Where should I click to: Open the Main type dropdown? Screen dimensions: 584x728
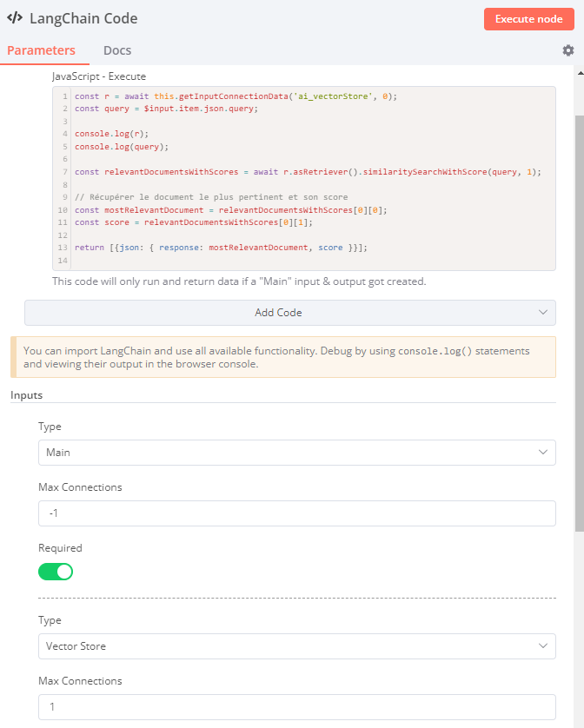pos(297,453)
